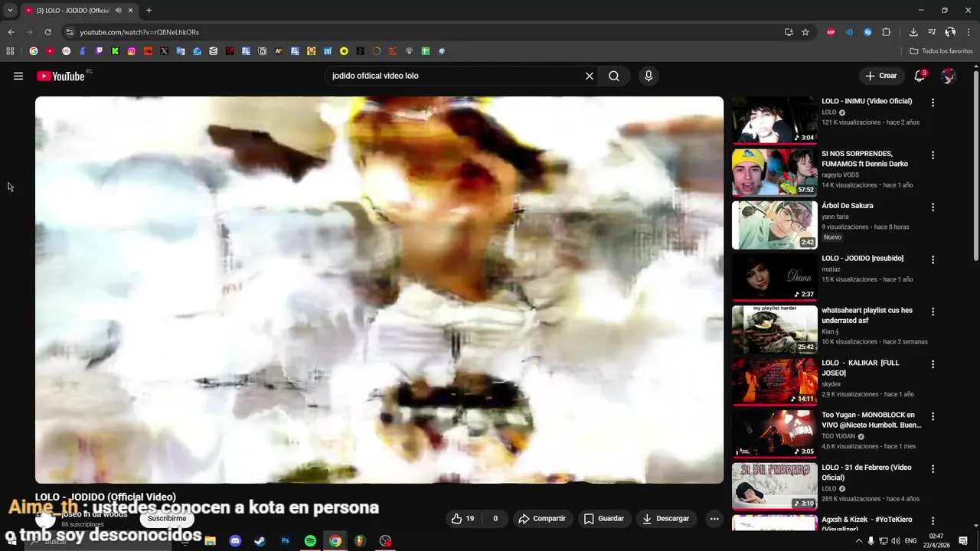Open a new browser tab
980x551 pixels.
click(149, 10)
